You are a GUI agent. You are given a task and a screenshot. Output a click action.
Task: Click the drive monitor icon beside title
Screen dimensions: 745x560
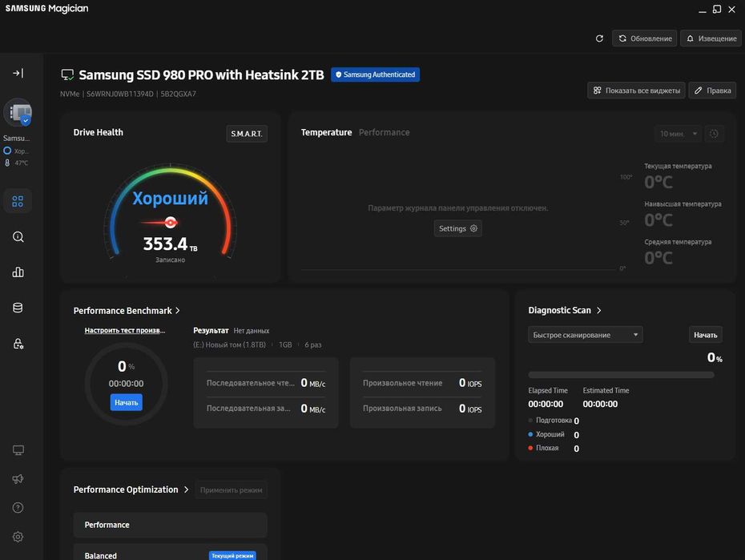(x=67, y=75)
